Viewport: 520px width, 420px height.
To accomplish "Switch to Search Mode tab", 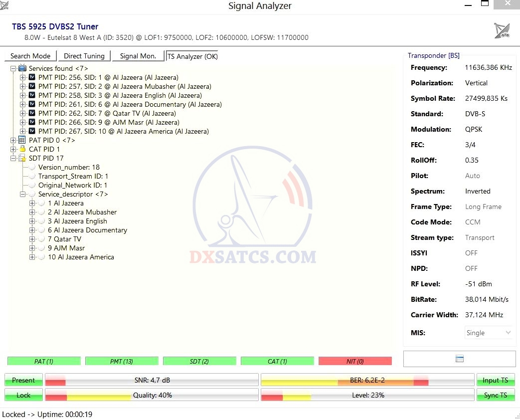I will pyautogui.click(x=30, y=56).
